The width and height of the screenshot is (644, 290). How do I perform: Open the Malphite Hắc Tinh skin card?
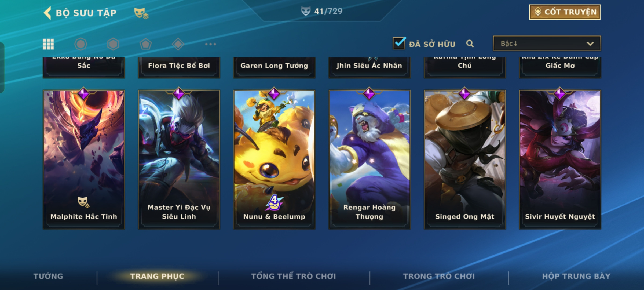(x=84, y=160)
